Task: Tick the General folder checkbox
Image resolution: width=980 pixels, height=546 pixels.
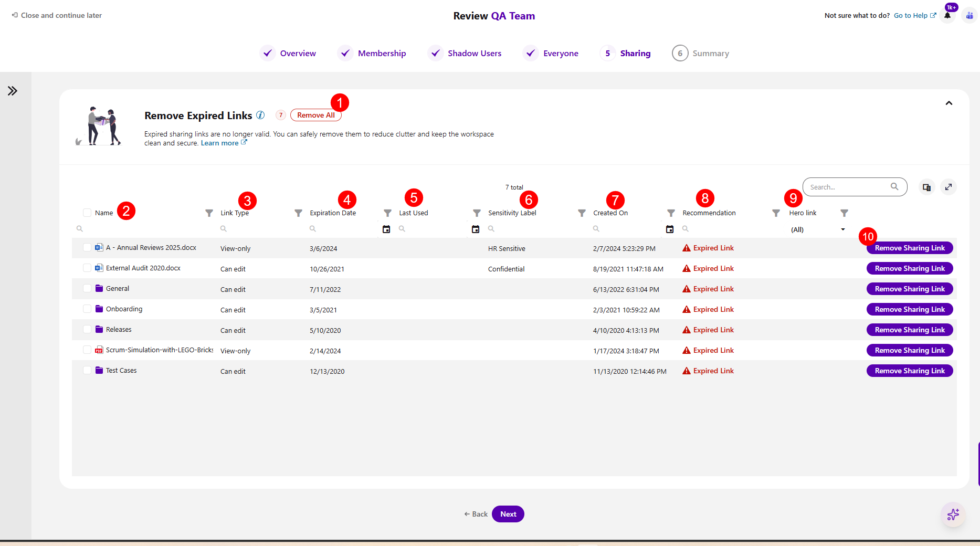Action: pos(87,288)
